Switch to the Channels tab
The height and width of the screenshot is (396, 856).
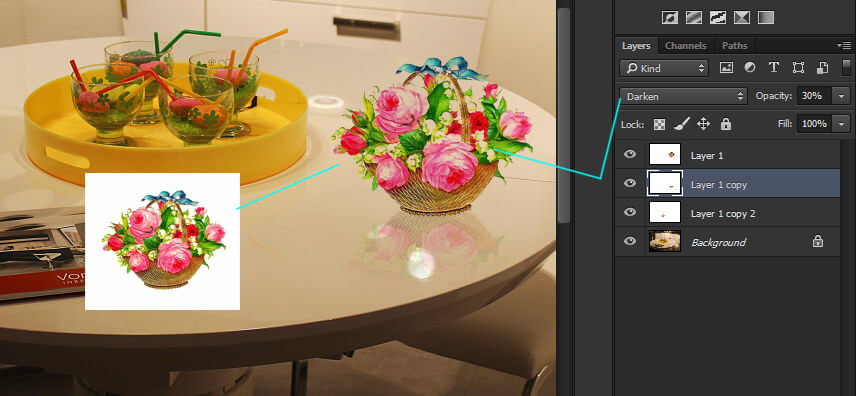click(x=686, y=46)
